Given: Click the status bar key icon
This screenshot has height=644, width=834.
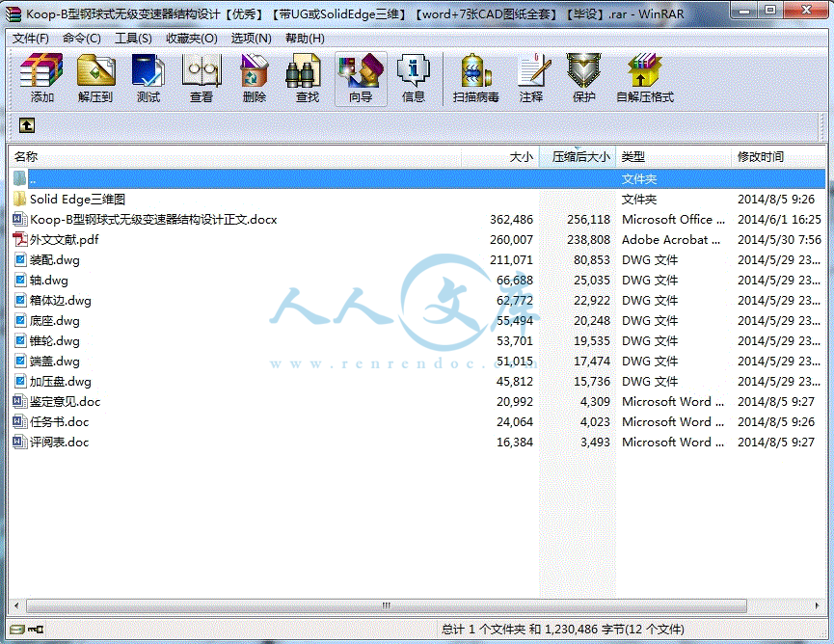Looking at the screenshot, I should 37,630.
